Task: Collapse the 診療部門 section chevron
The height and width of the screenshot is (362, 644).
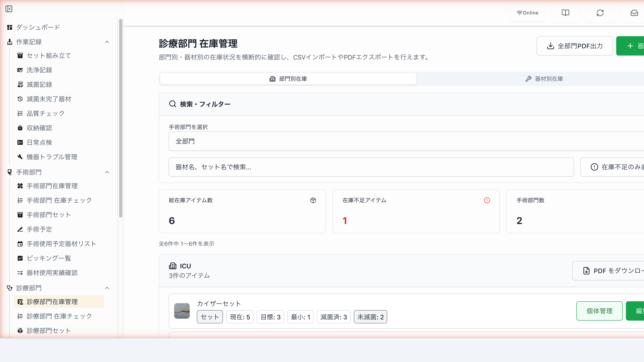Action: pyautogui.click(x=107, y=288)
